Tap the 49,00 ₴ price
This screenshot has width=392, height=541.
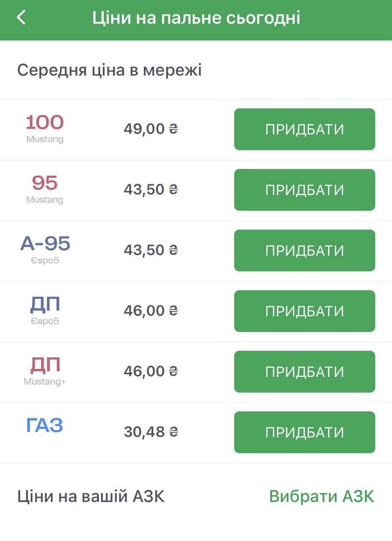[x=151, y=129]
